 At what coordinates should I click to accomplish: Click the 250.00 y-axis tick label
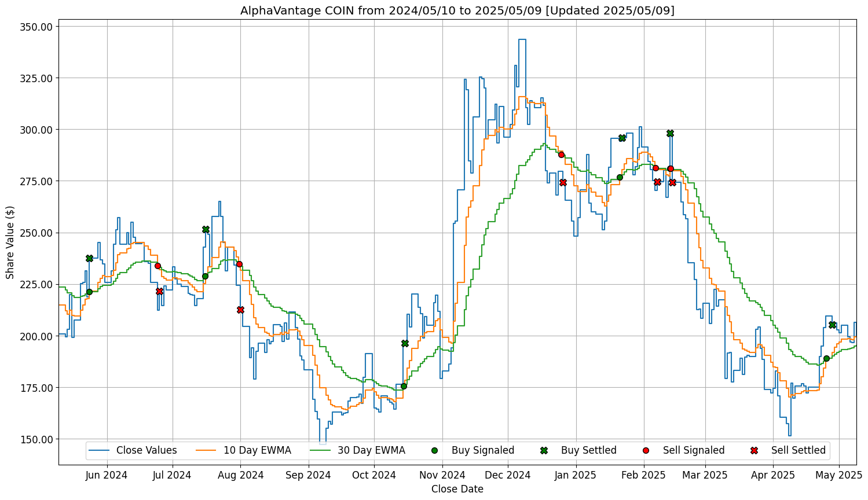[x=37, y=233]
